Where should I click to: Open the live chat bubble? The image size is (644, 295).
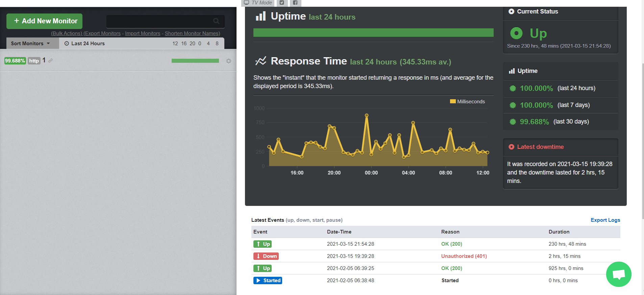(x=618, y=274)
